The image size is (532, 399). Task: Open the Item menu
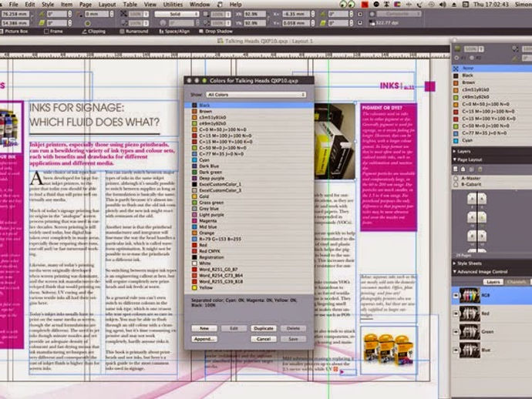[x=66, y=5]
